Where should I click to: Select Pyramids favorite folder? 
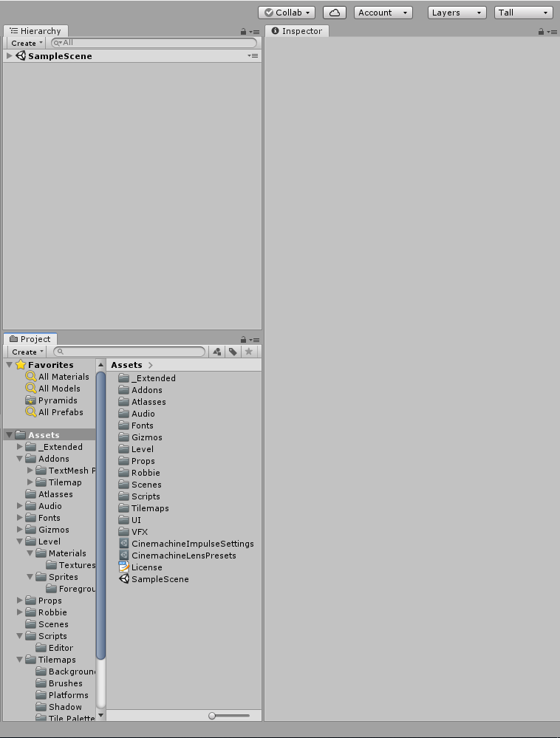[52, 400]
